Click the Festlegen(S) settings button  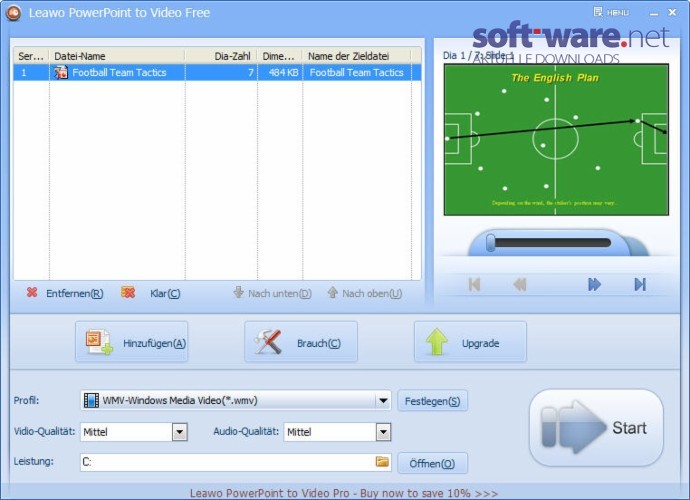click(433, 401)
